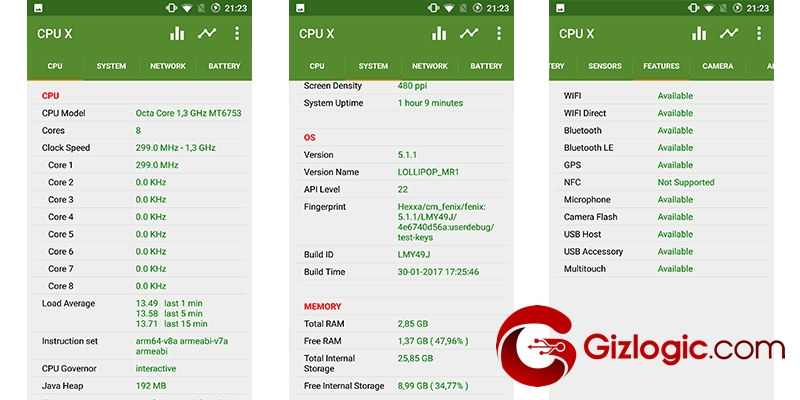Tap System Uptime 1 hour 9 minutes
800x400 pixels.
430,103
